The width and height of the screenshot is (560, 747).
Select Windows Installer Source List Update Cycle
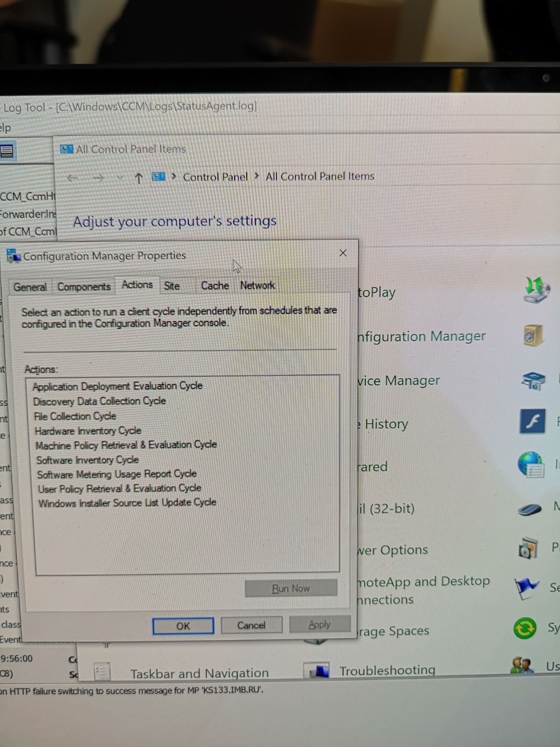tap(127, 502)
